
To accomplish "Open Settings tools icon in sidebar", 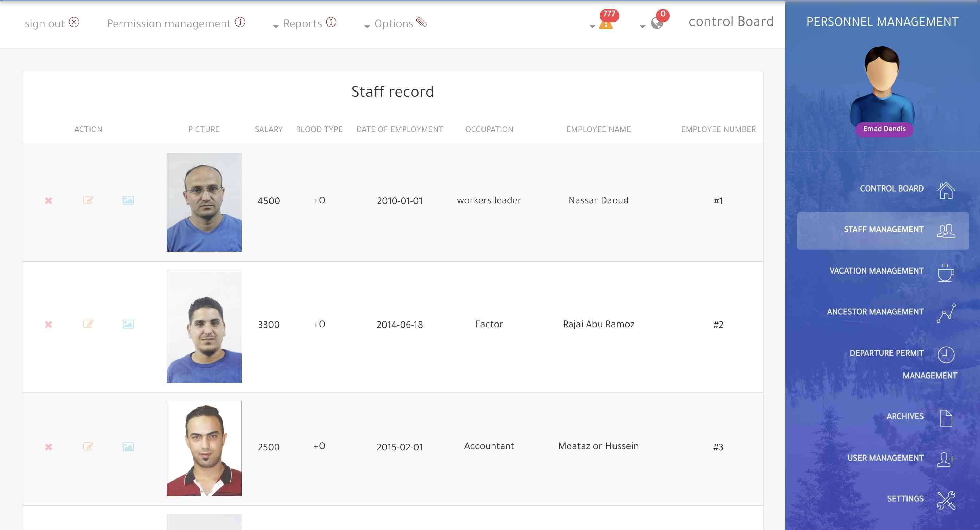I will (946, 500).
